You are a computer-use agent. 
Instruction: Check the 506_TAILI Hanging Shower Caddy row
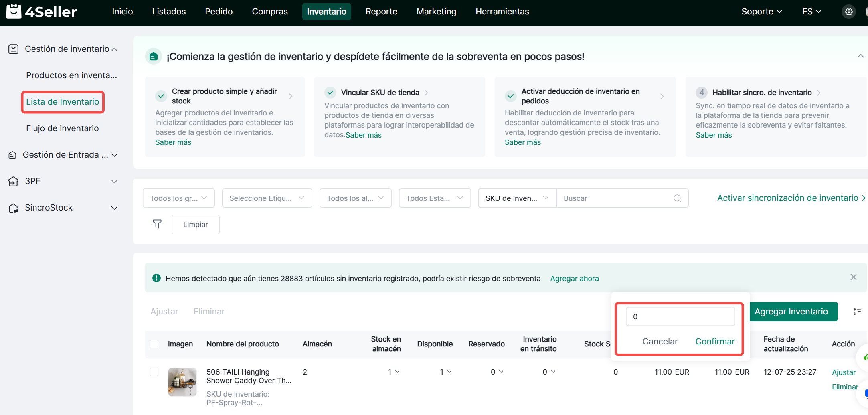(x=154, y=372)
